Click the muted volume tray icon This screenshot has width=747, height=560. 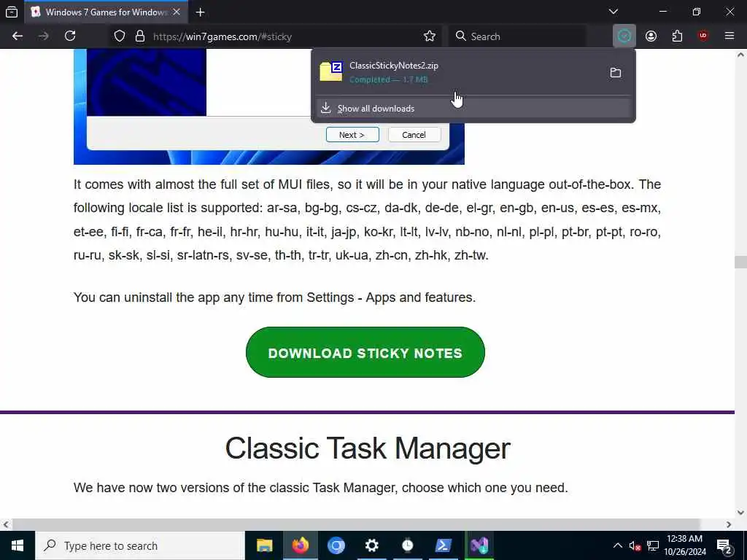point(635,545)
